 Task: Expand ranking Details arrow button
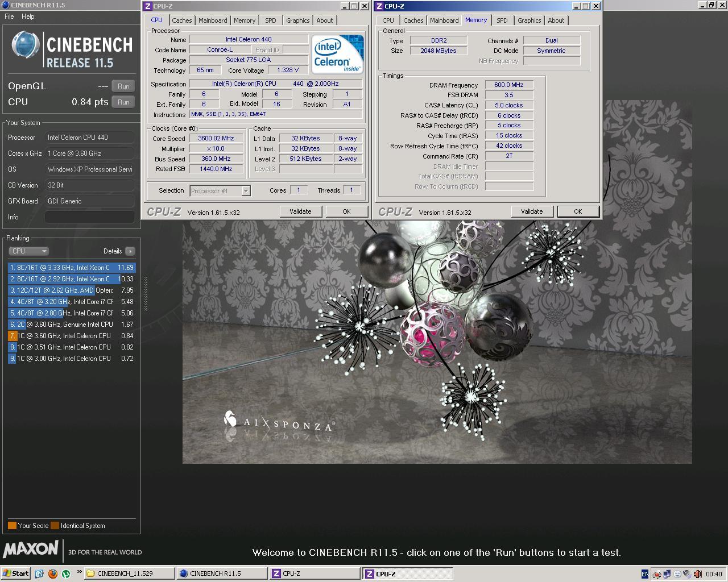130,251
